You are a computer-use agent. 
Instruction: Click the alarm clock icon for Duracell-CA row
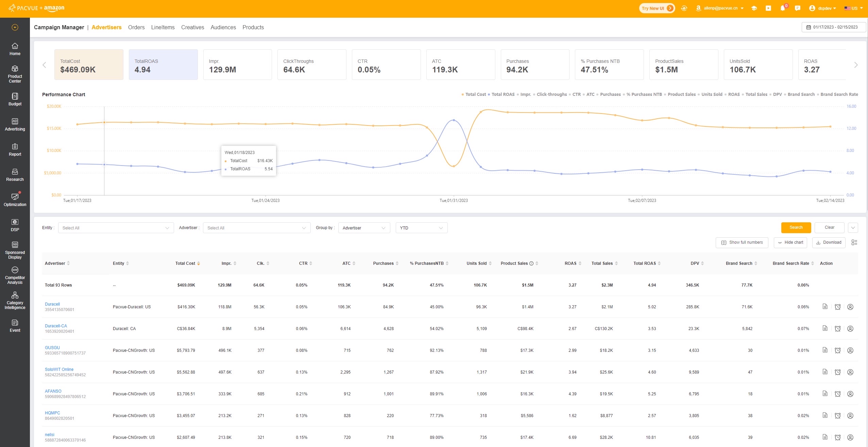coord(838,329)
